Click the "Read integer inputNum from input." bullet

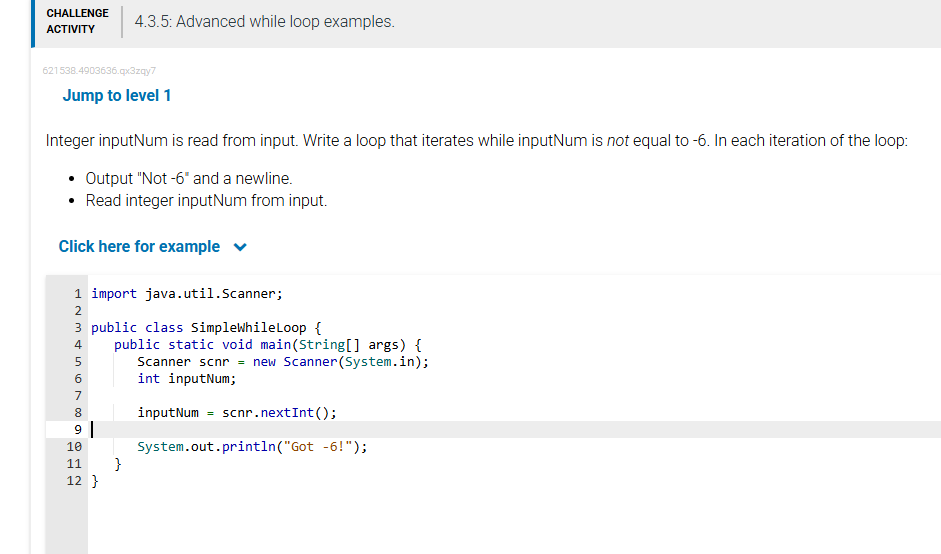[x=206, y=200]
